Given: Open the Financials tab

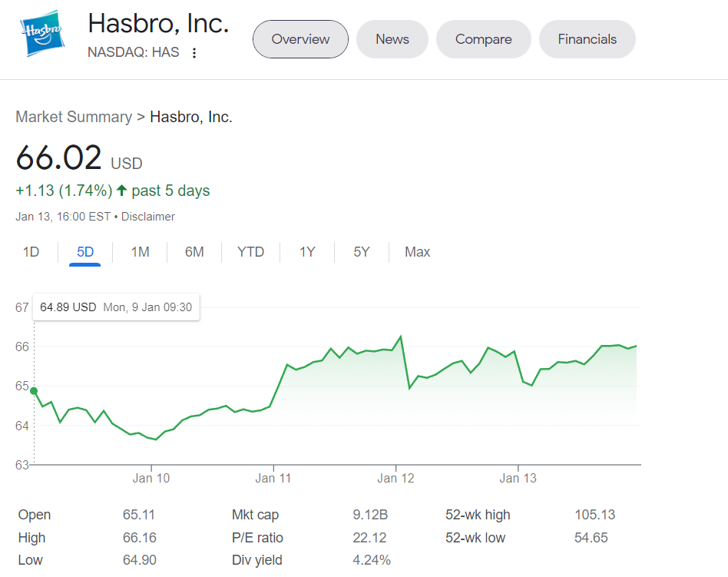Looking at the screenshot, I should tap(587, 39).
